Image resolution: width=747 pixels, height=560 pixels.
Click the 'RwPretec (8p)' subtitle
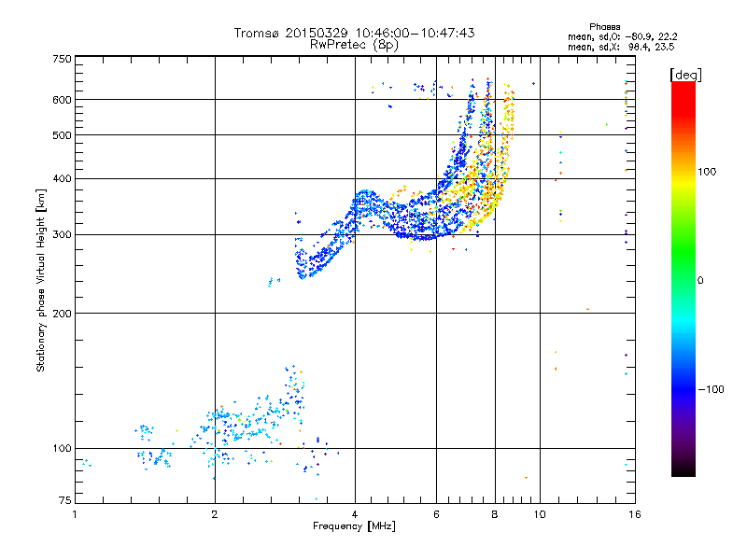[354, 45]
